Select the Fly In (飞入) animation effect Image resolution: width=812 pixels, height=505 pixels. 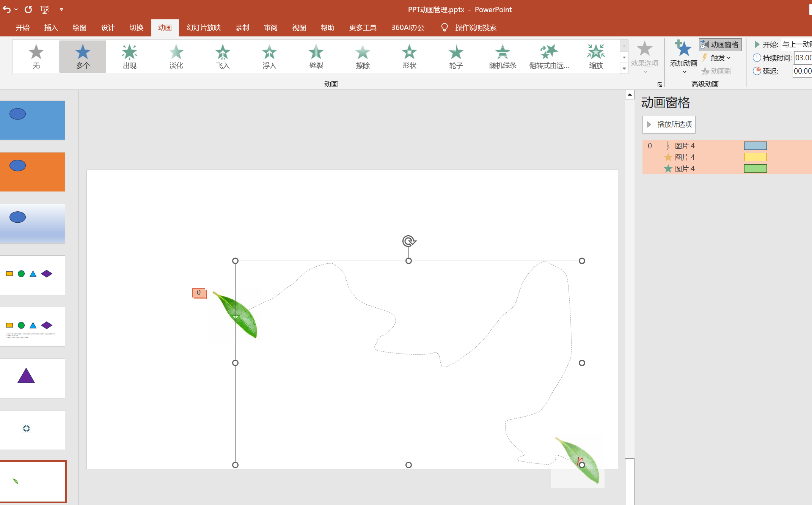(223, 56)
